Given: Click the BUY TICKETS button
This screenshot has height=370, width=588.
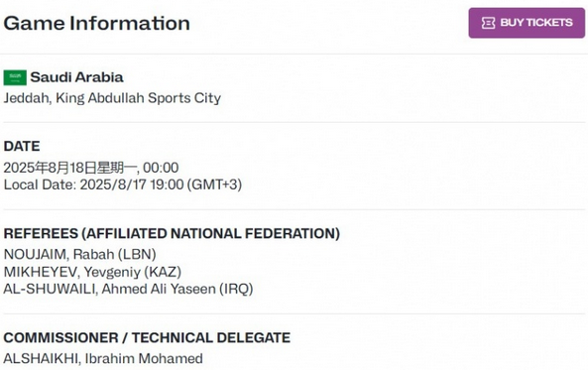Looking at the screenshot, I should [x=527, y=23].
